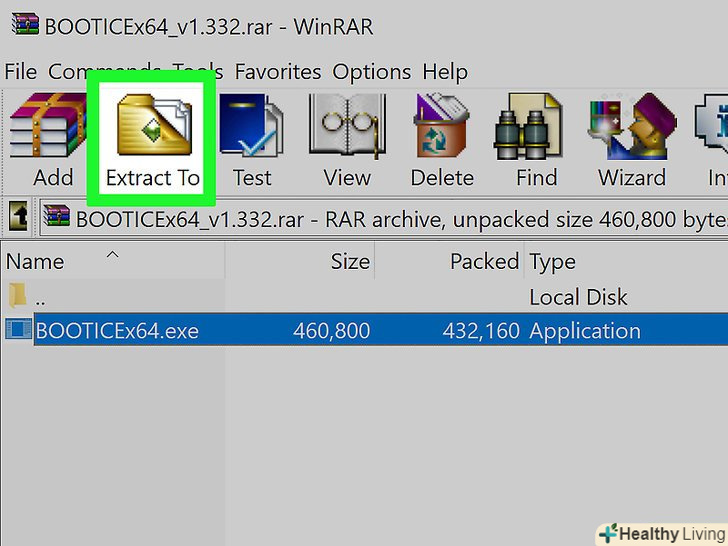
Task: Go up one folder level arrow
Action: click(18, 216)
